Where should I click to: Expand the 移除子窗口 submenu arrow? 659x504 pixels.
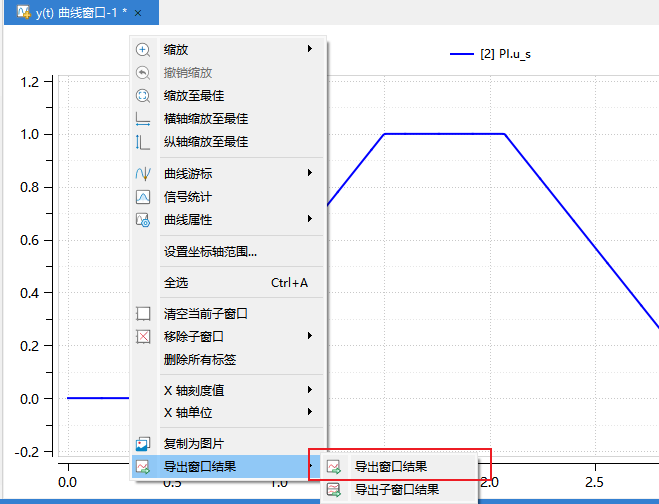(310, 335)
